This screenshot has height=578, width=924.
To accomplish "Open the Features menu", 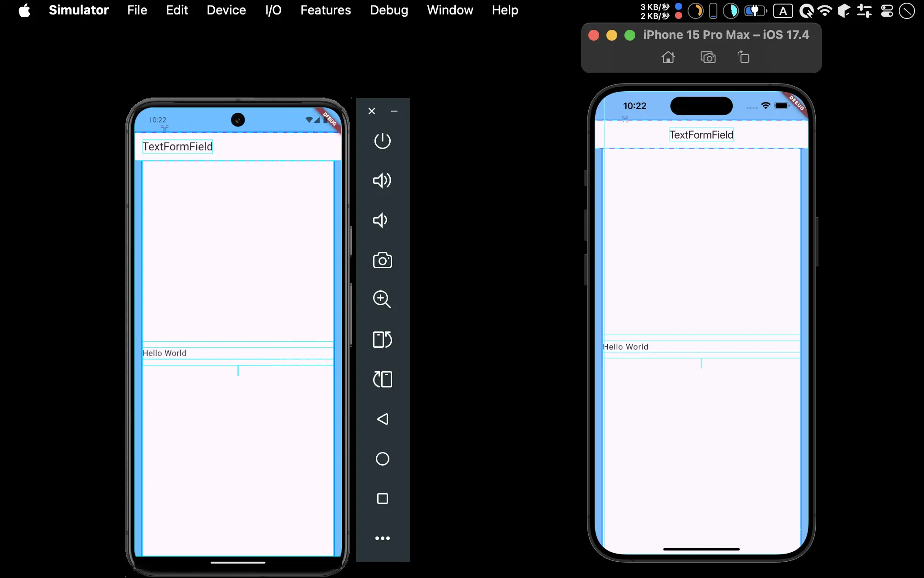I will (x=326, y=10).
